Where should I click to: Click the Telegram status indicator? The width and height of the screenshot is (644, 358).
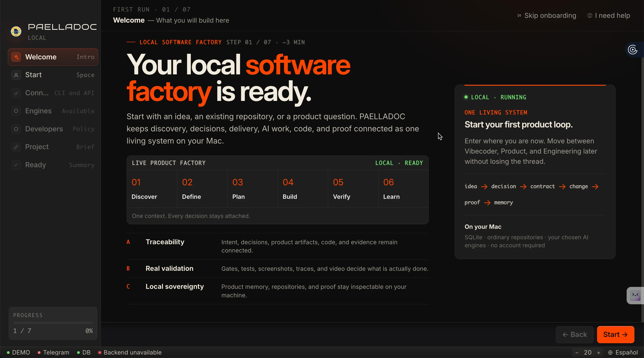click(53, 353)
